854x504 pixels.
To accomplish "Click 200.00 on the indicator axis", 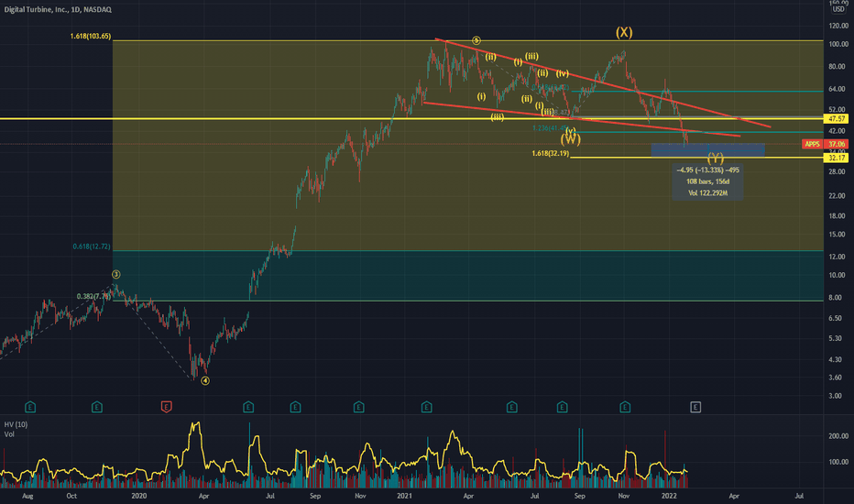I will pyautogui.click(x=838, y=436).
